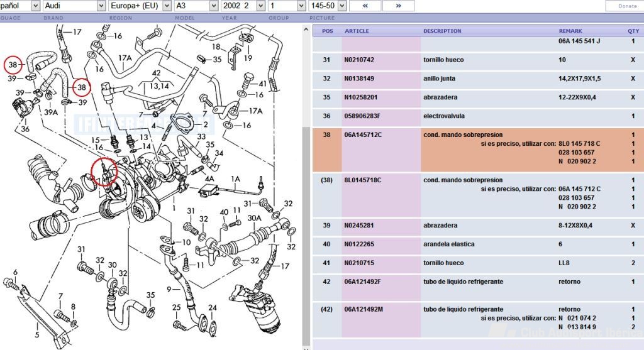Screen dimensions: 644x350
Task: Click part label 39A in diagram
Action: pyautogui.click(x=51, y=112)
